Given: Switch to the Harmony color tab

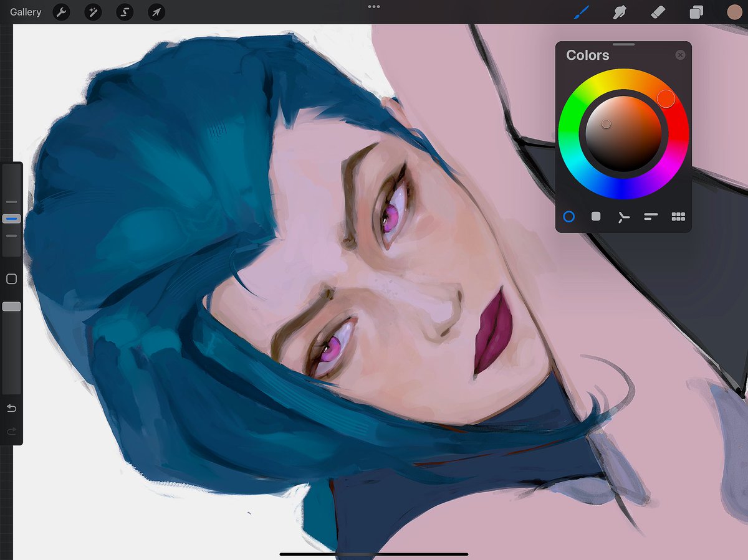Looking at the screenshot, I should [623, 217].
